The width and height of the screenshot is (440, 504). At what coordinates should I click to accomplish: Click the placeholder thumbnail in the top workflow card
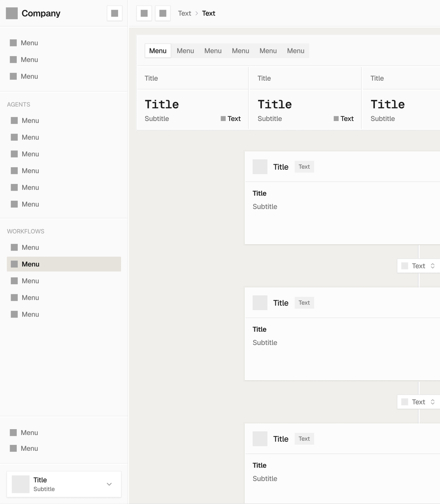click(260, 167)
